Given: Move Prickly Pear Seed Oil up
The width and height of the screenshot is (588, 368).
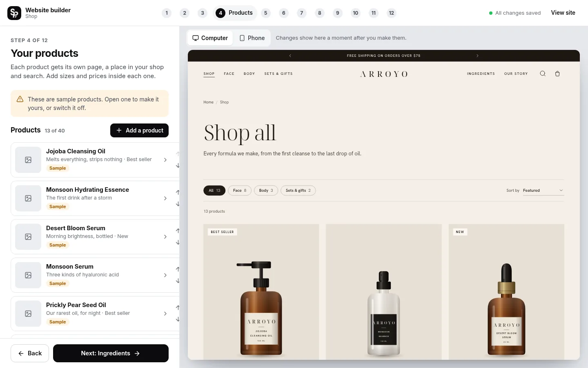Looking at the screenshot, I should click(178, 307).
